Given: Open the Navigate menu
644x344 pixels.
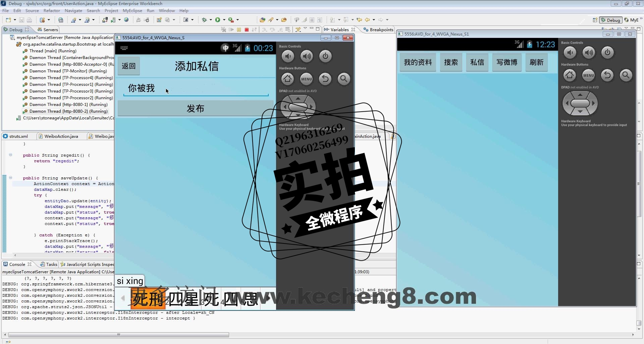Looking at the screenshot, I should (x=73, y=10).
